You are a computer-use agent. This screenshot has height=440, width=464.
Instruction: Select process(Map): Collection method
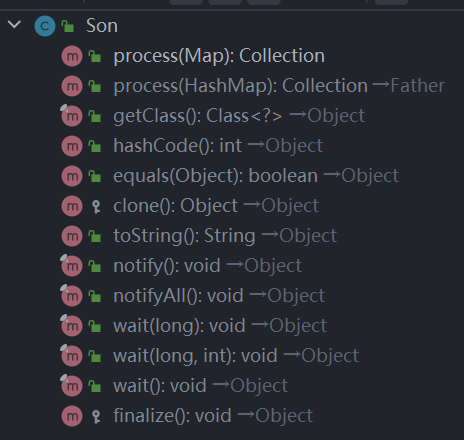tap(219, 56)
